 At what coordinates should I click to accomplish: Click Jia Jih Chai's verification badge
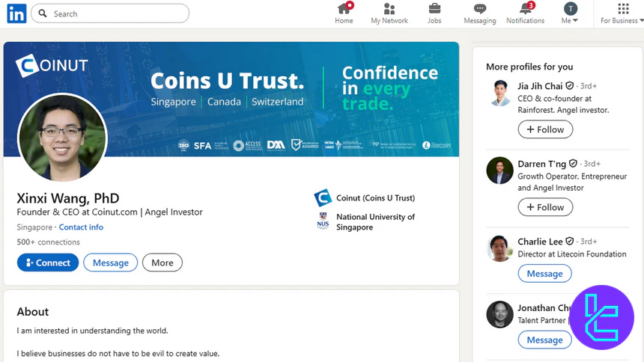pos(570,86)
